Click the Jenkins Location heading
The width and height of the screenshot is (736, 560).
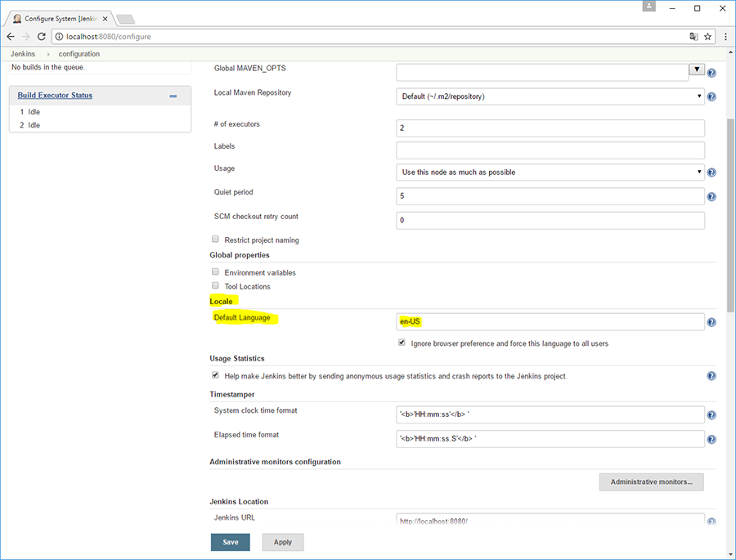click(239, 501)
